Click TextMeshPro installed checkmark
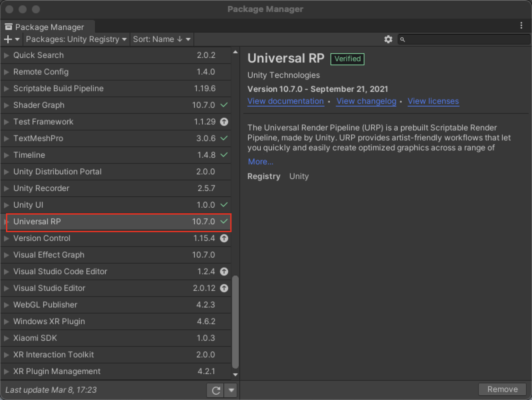Viewport: 532px width, 400px height. tap(224, 138)
